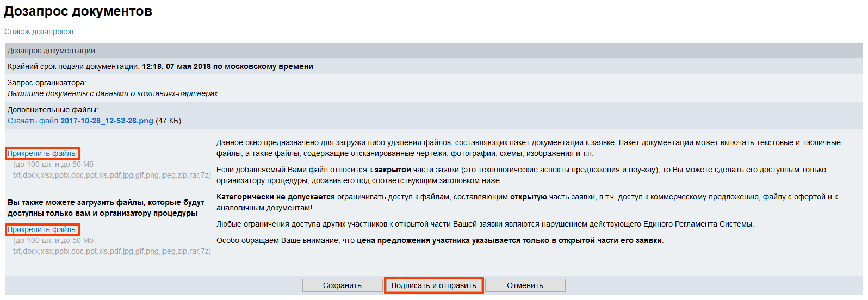Screen dimensions: 868x300
Task: Click the upper allowed file formats hint
Action: tap(111, 175)
